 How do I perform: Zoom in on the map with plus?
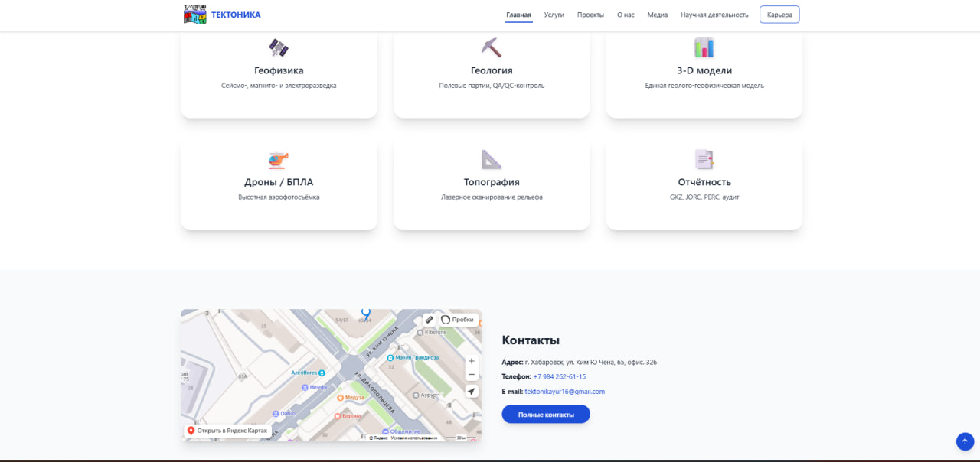[x=472, y=361]
